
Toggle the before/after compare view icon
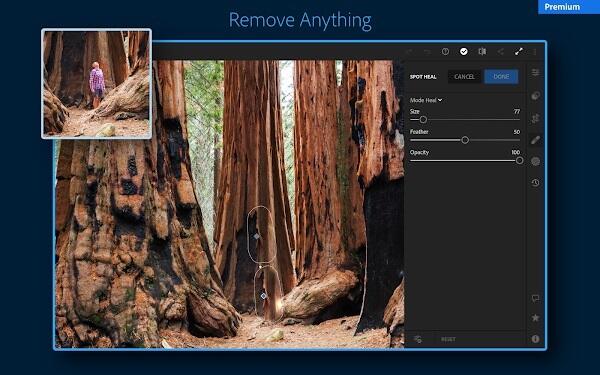[x=482, y=51]
